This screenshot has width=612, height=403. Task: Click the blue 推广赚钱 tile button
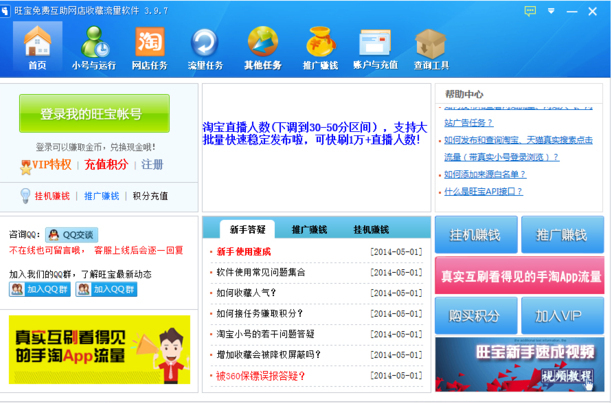562,234
